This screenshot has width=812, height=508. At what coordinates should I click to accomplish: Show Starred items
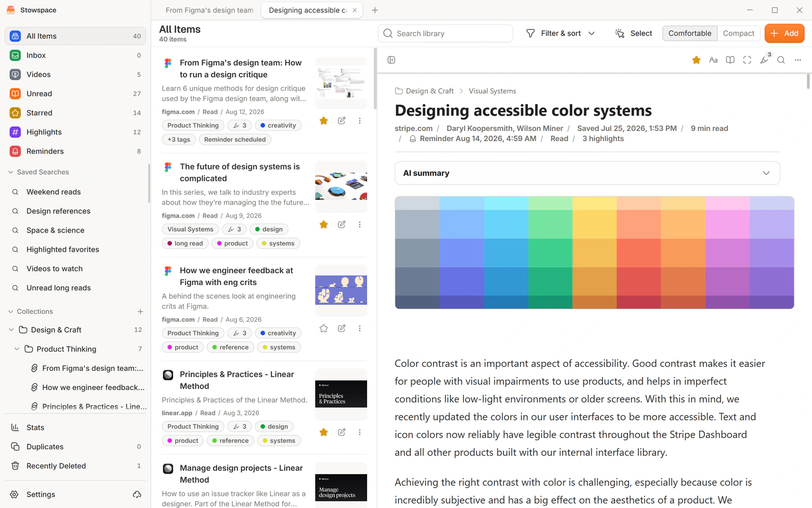pyautogui.click(x=75, y=113)
